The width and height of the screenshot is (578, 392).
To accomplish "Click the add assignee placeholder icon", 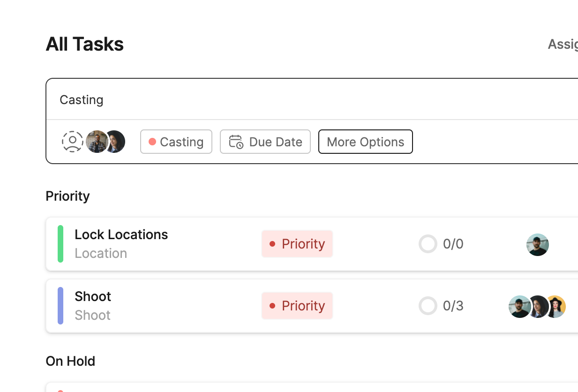I will click(73, 142).
